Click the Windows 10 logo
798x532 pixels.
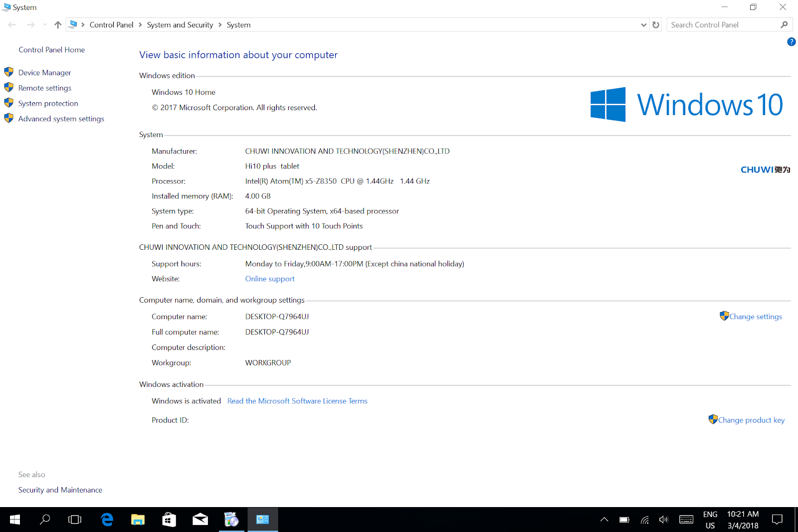[686, 105]
